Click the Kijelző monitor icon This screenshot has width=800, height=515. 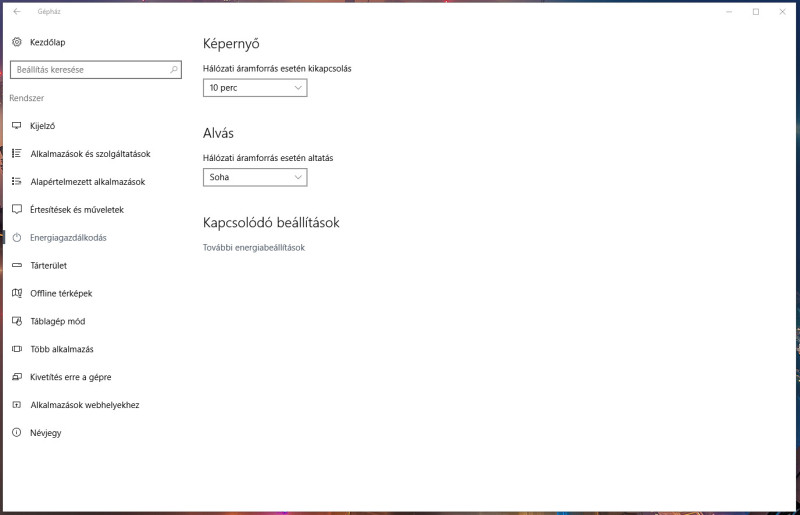[17, 126]
